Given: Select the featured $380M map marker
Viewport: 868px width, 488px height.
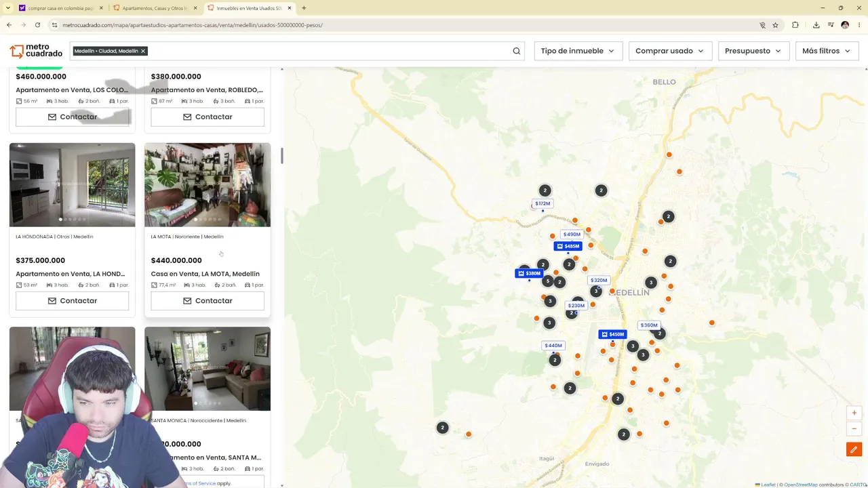Looking at the screenshot, I should pyautogui.click(x=529, y=273).
